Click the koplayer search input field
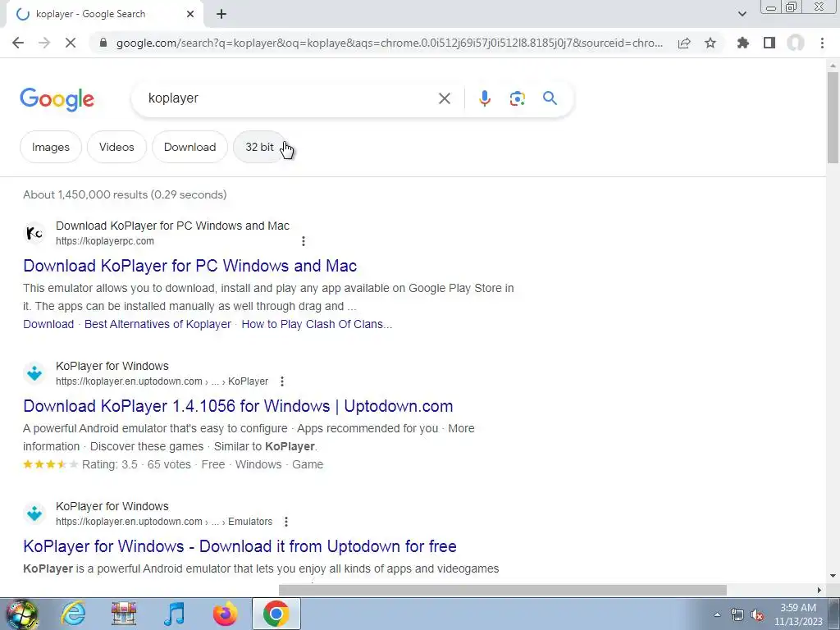Screen dimensions: 840x630 (x=290, y=98)
